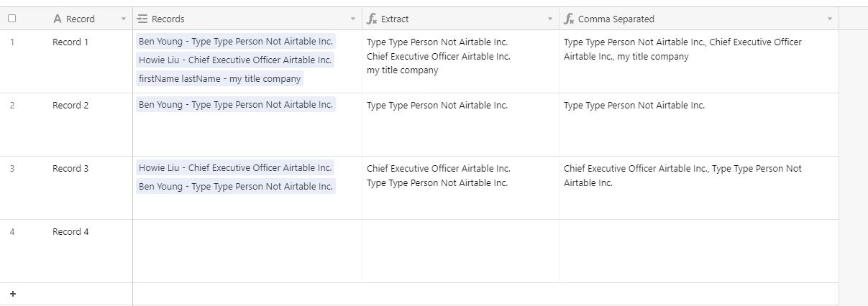Click the formula icon in Extract header
Screen dimensions: 868x306
pyautogui.click(x=372, y=19)
